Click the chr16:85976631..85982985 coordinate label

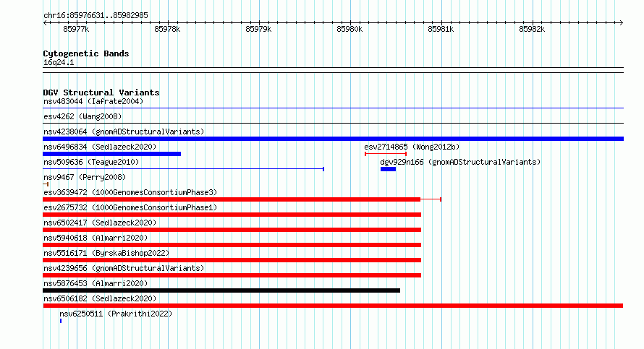click(96, 15)
